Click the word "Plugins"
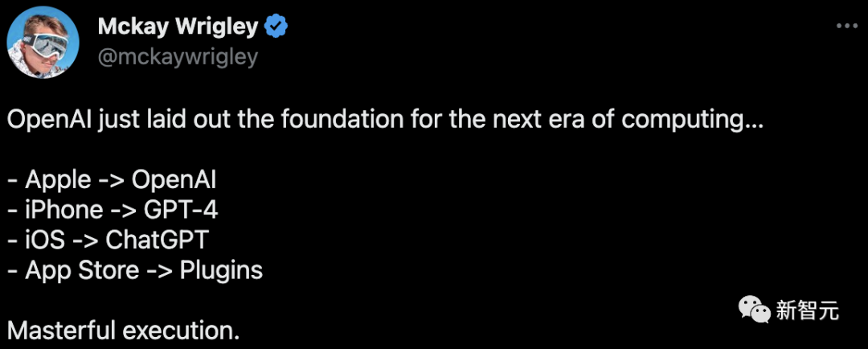Image resolution: width=868 pixels, height=349 pixels. pyautogui.click(x=221, y=271)
